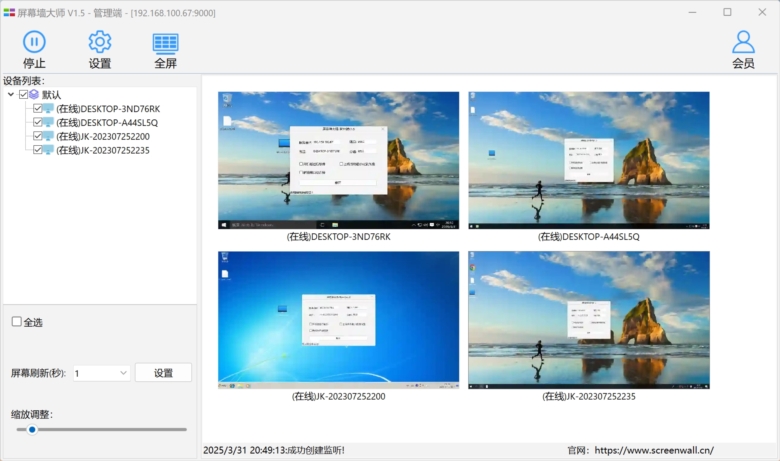This screenshot has height=461, width=780.
Task: Click the 设置 button next to refresh interval
Action: click(x=163, y=373)
